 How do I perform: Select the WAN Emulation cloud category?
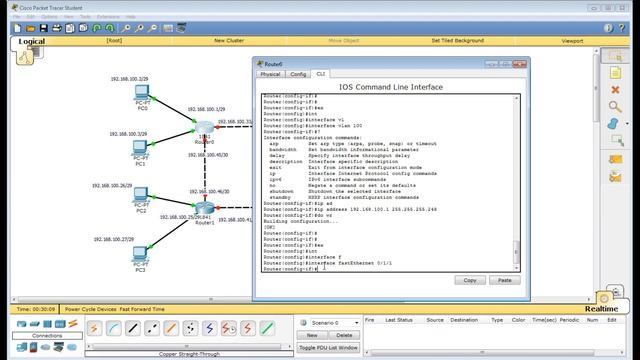tap(45, 347)
